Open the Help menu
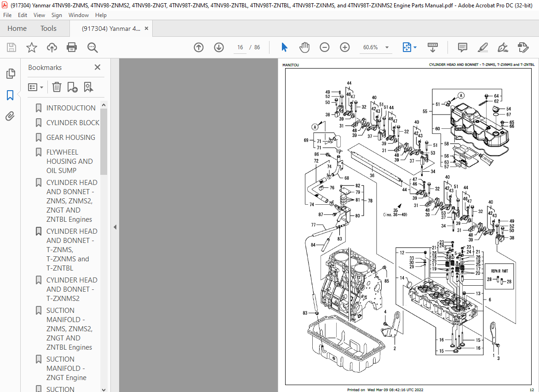The image size is (539, 392). point(101,15)
